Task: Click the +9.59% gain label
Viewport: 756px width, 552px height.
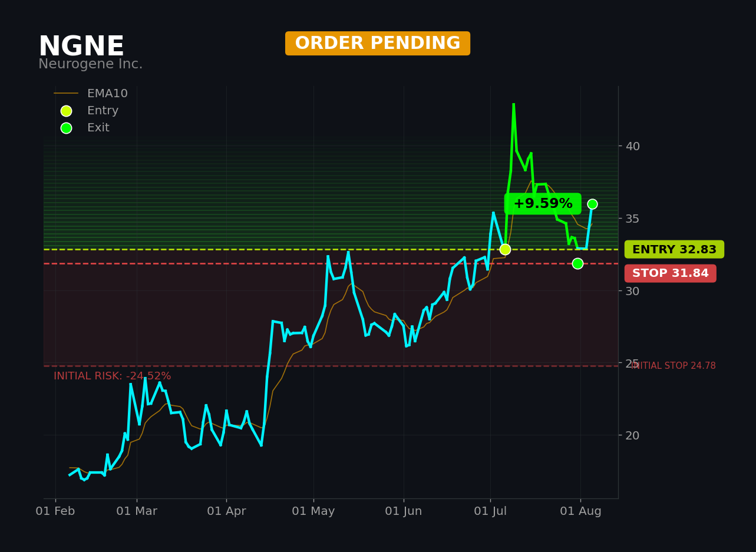Action: tap(543, 204)
